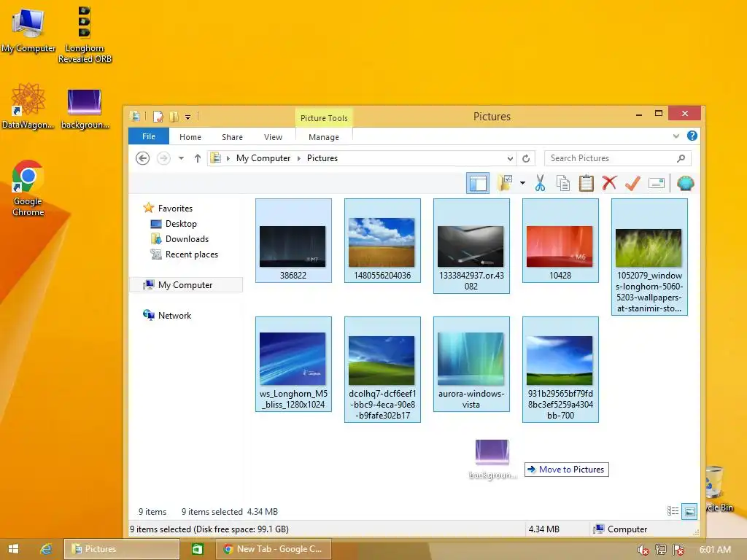Open the dropdown arrow beside folder options icon

522,183
